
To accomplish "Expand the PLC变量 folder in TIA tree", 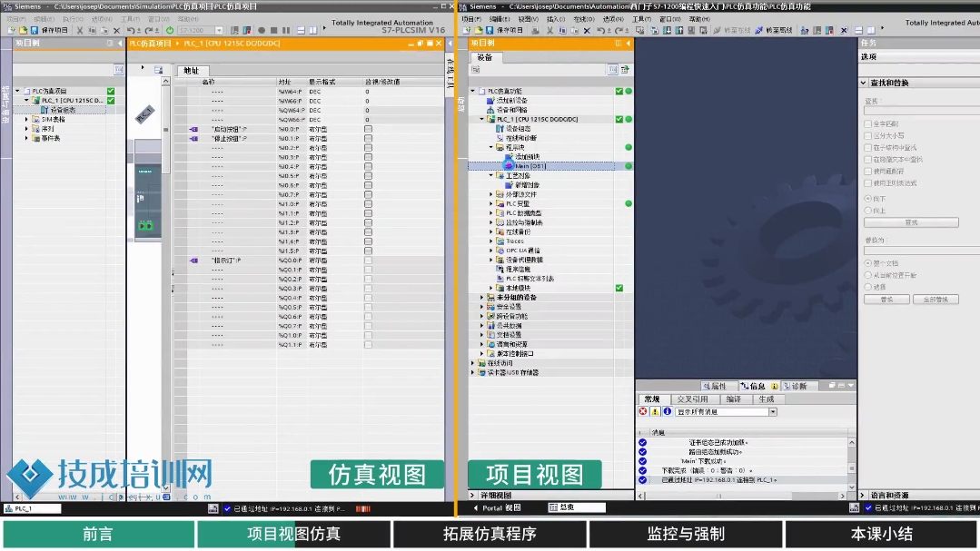I will coord(491,203).
